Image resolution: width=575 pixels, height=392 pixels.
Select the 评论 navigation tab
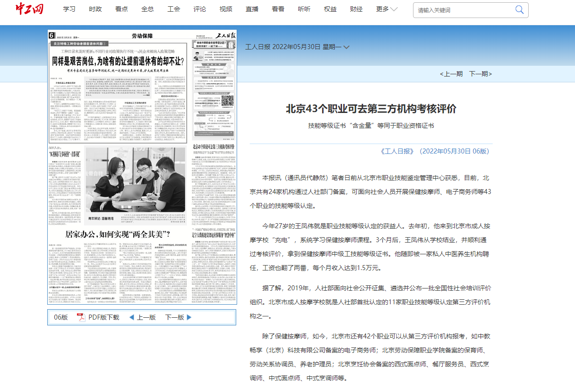(x=200, y=9)
